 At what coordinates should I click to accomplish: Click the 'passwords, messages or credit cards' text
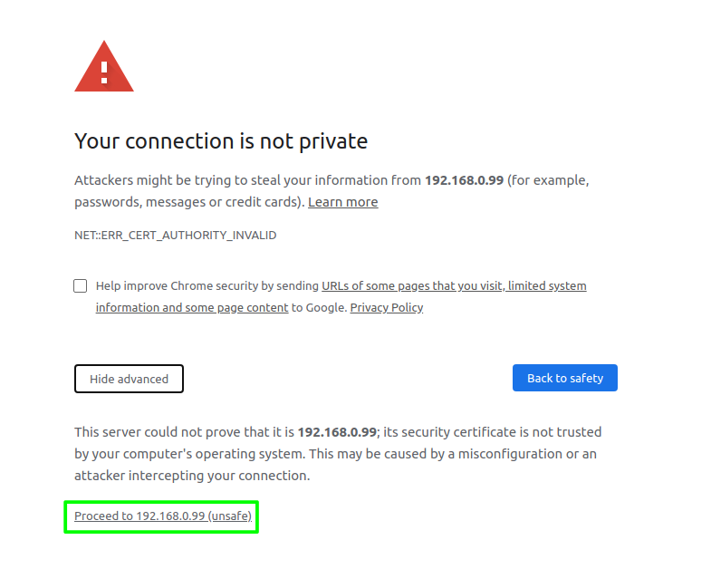(x=188, y=202)
